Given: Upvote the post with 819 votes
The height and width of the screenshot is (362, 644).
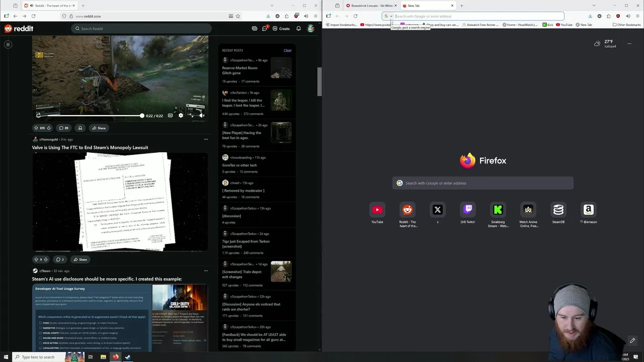Looking at the screenshot, I should coord(36,128).
